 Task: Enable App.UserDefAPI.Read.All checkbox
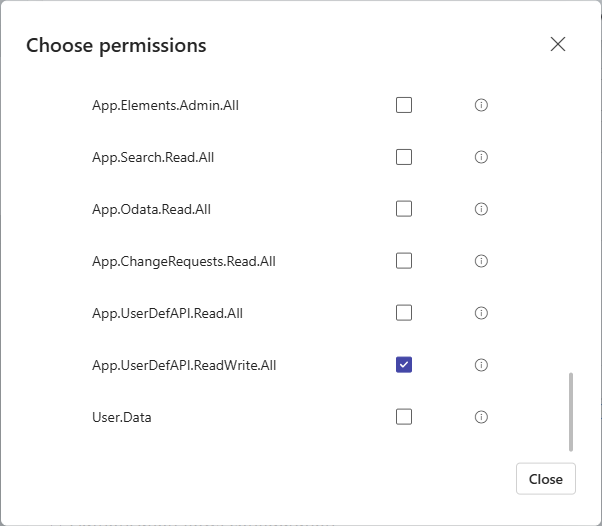(404, 313)
